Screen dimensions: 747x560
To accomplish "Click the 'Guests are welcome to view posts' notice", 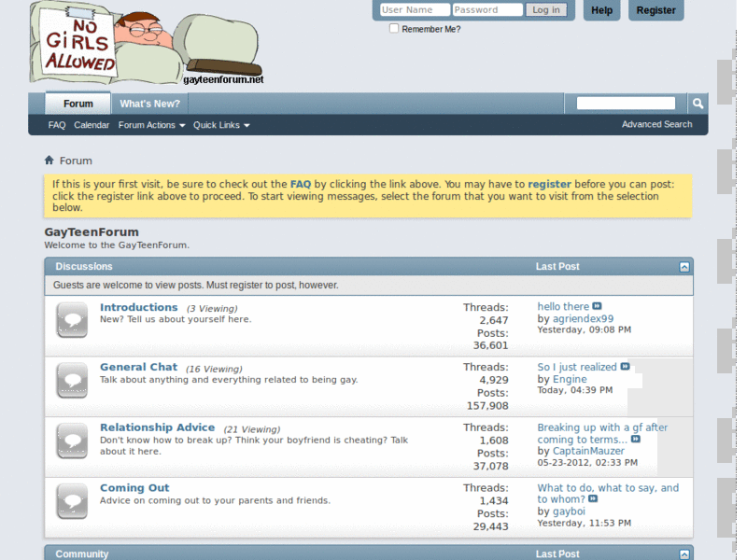I will (196, 286).
